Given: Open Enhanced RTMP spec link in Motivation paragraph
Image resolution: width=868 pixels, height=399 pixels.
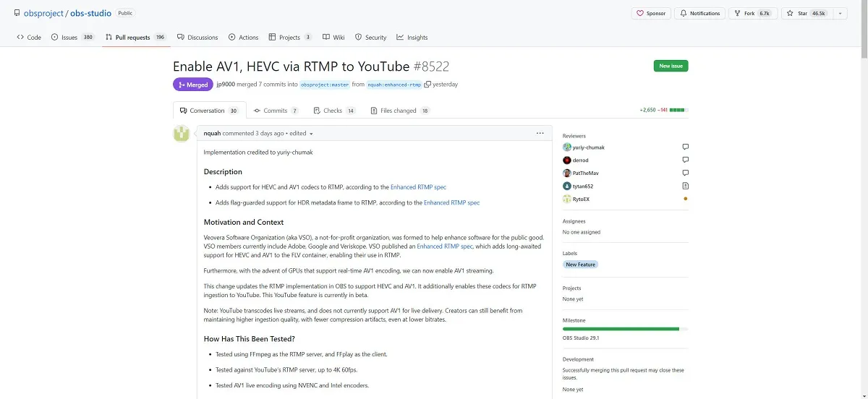Looking at the screenshot, I should [x=444, y=246].
